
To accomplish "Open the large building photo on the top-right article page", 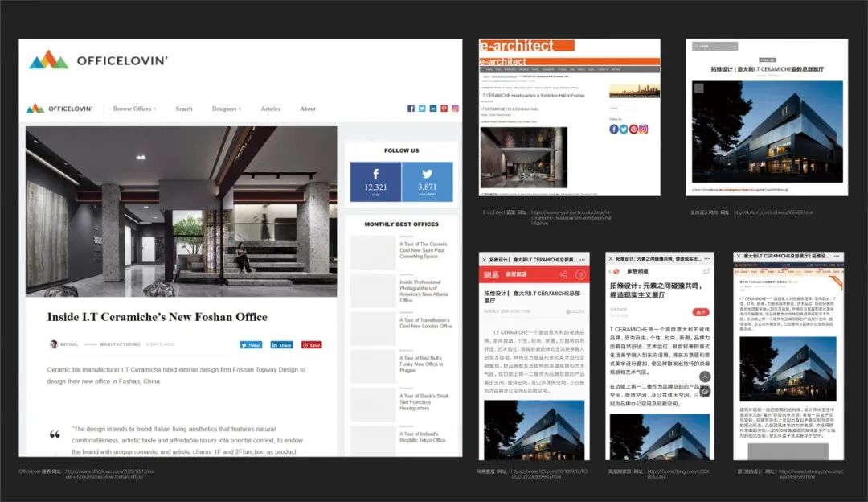I will click(768, 133).
